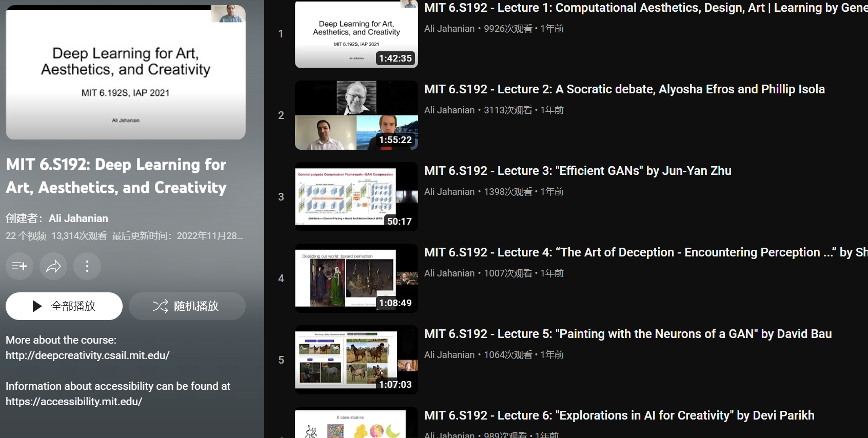Open Lecture 1 video thumbnail
Image resolution: width=868 pixels, height=438 pixels.
coord(357,34)
